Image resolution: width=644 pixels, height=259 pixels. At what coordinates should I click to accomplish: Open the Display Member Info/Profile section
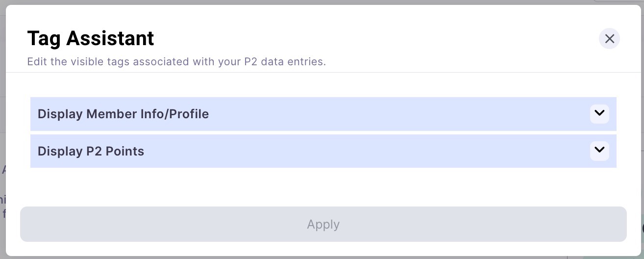[323, 114]
